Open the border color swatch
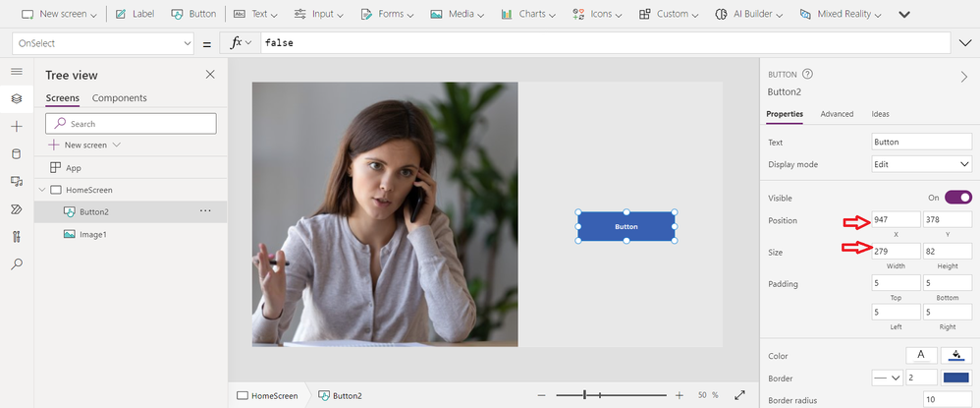Image resolution: width=980 pixels, height=408 pixels. 955,378
